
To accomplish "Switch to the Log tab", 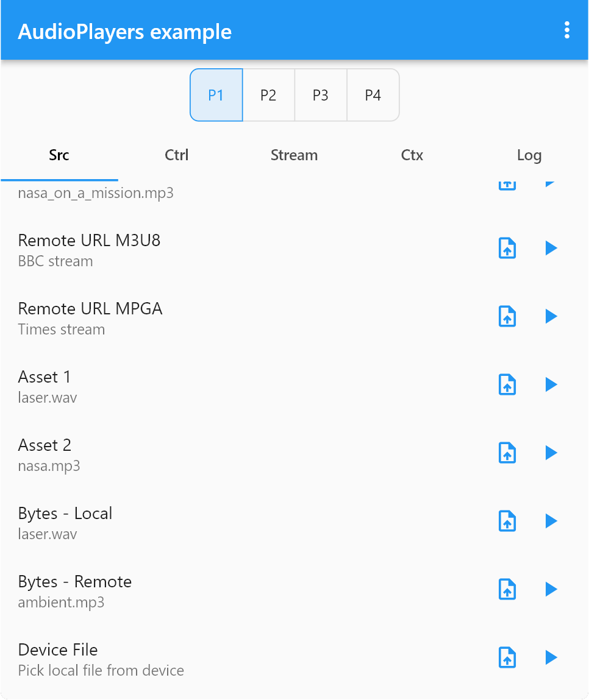I will pos(529,155).
